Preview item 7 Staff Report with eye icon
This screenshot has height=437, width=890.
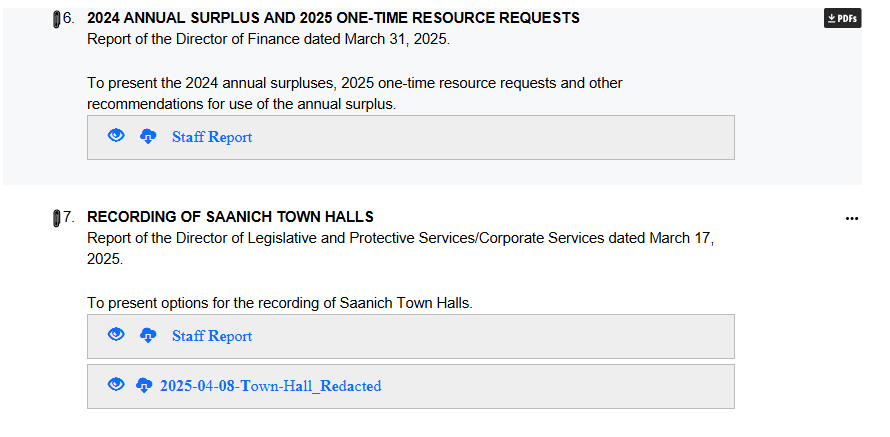point(116,335)
